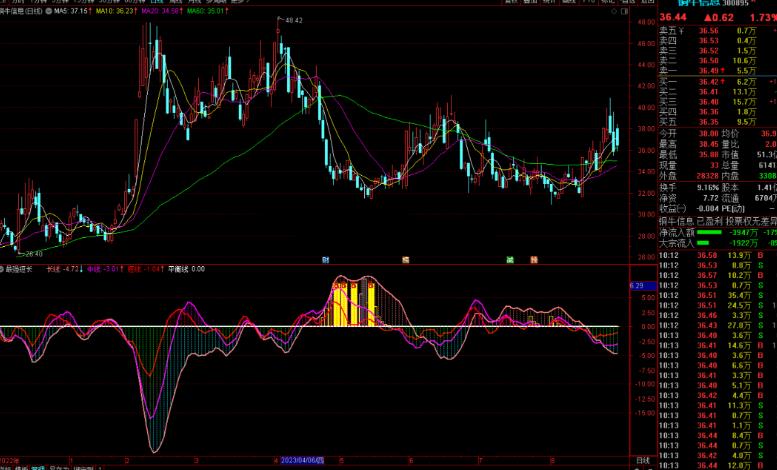
Task: Click the 平衡线 0.00 indicator label
Action: 186,269
